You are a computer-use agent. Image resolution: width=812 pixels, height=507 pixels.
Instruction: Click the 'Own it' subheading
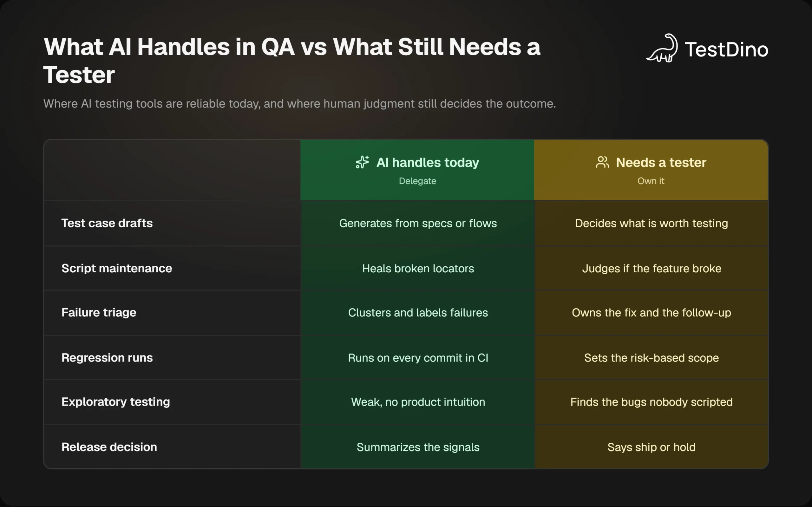point(651,181)
